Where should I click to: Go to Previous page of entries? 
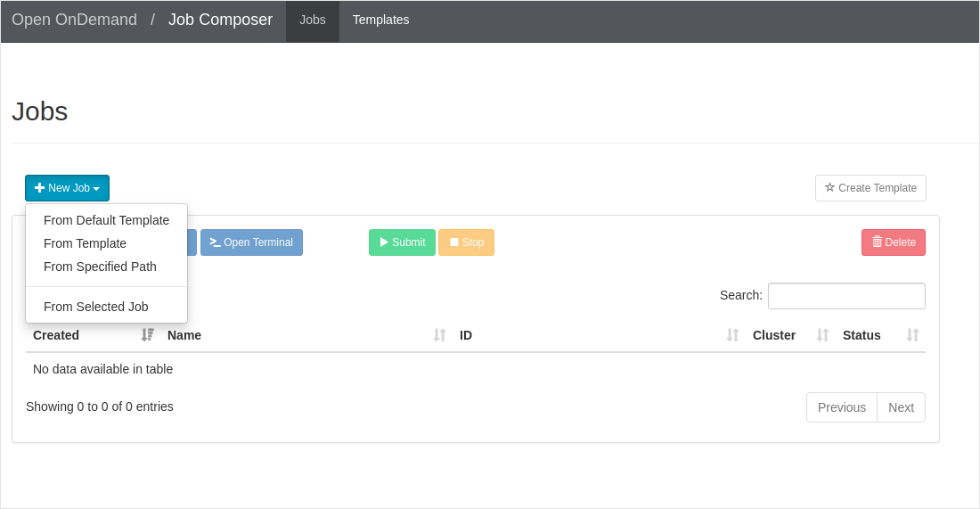842,407
